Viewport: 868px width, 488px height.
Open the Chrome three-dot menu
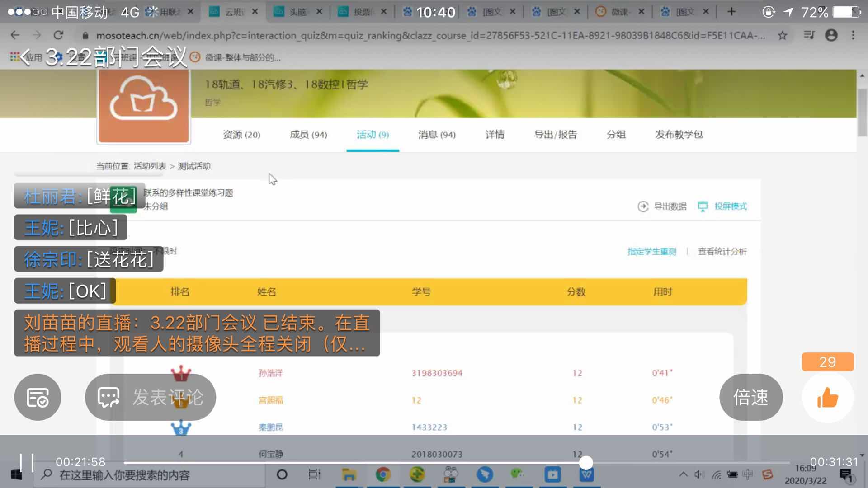pos(853,35)
